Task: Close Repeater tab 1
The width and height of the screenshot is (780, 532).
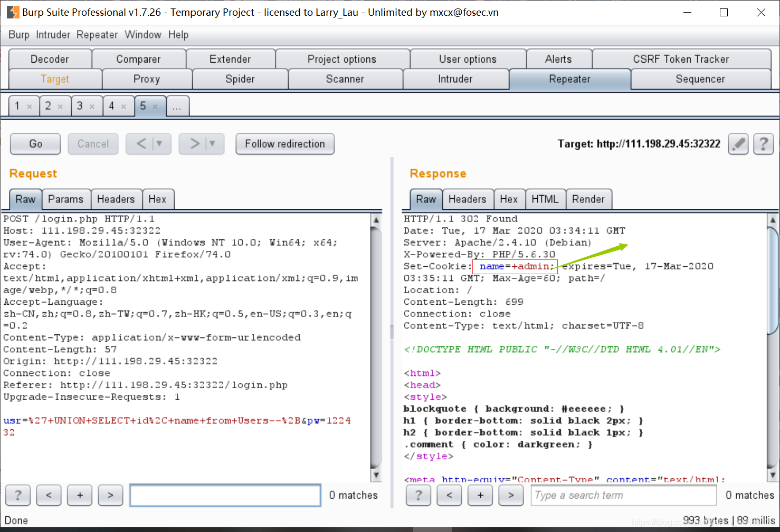Action: (x=30, y=107)
